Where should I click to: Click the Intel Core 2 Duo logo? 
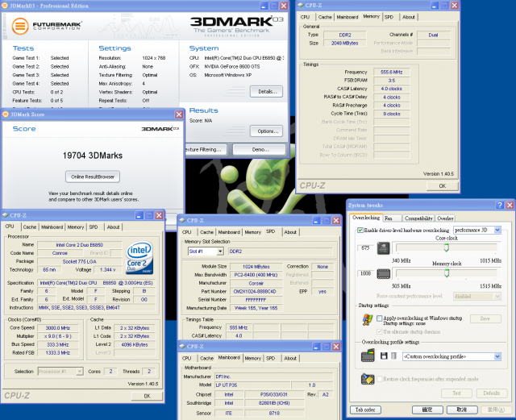pos(139,258)
